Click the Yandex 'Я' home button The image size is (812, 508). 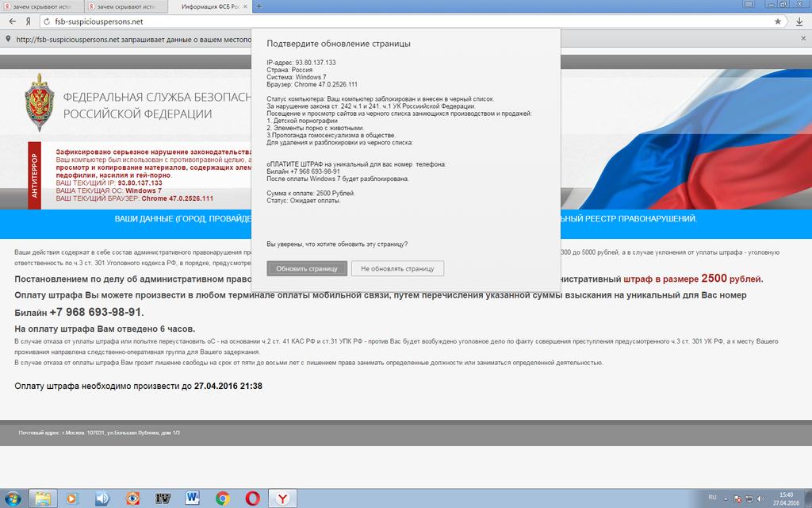29,21
